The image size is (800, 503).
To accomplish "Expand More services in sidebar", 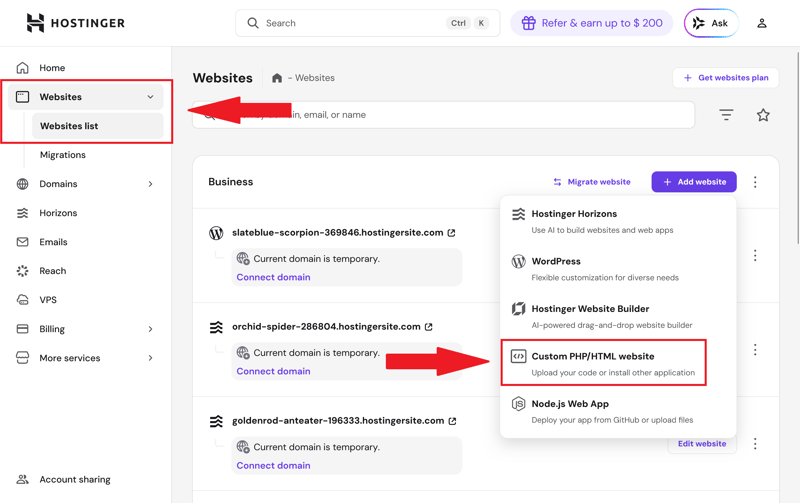I will [150, 358].
